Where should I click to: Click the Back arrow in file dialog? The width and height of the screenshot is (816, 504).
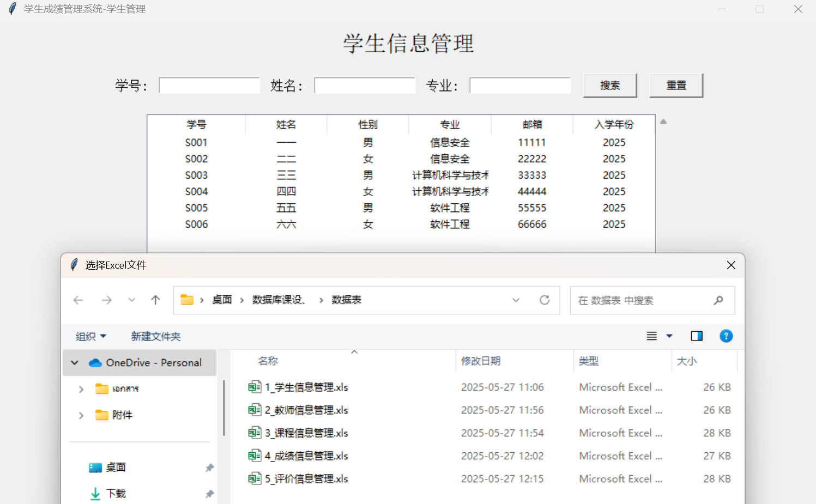click(x=78, y=300)
